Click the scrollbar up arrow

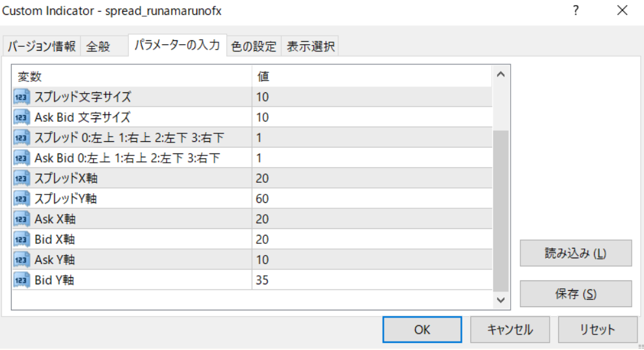point(500,75)
